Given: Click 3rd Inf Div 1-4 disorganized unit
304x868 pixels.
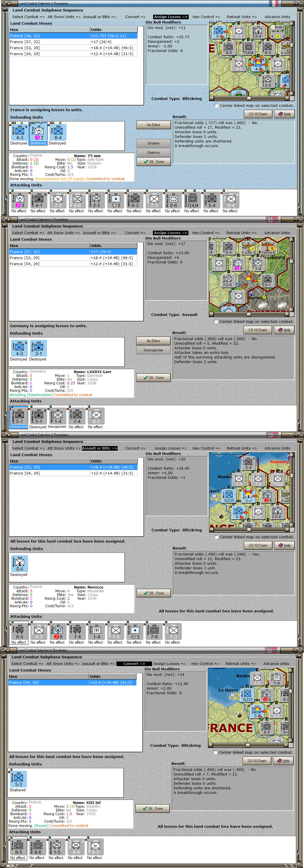Looking at the screenshot, I should coord(58,416).
